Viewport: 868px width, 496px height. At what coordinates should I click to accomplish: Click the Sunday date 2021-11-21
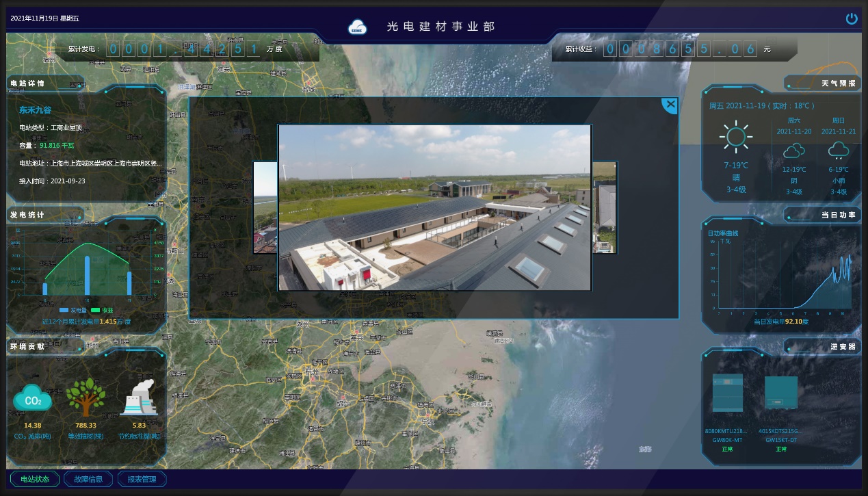(x=839, y=131)
